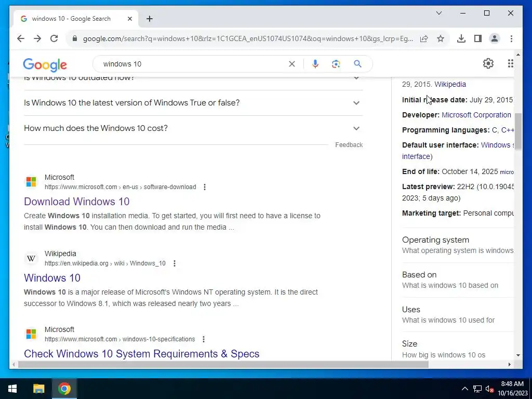Show hidden system tray icons

(465, 389)
